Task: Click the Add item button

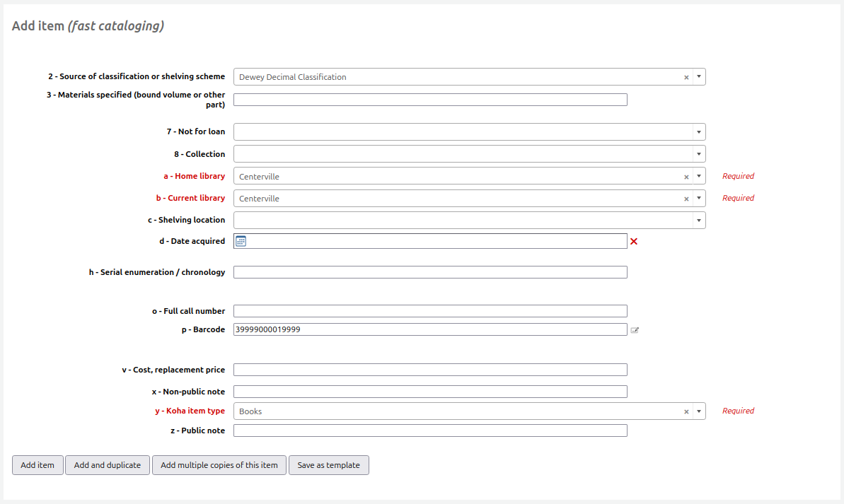Action: pos(37,465)
